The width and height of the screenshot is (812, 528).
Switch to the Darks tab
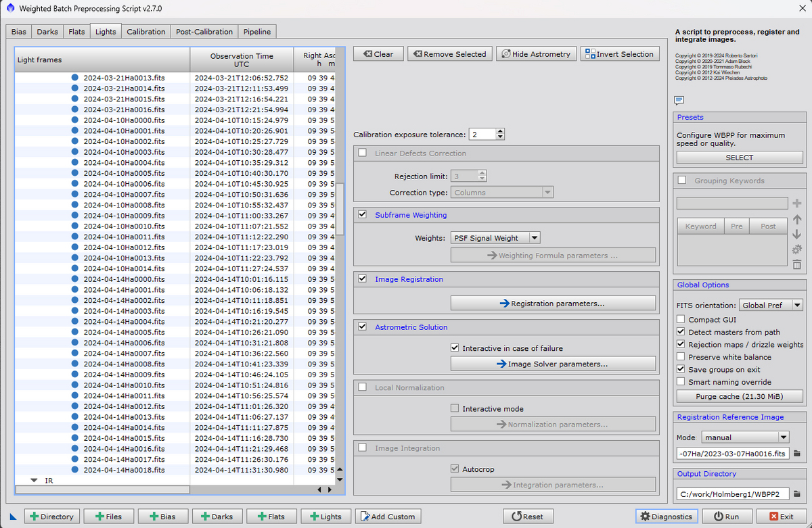[x=47, y=32]
